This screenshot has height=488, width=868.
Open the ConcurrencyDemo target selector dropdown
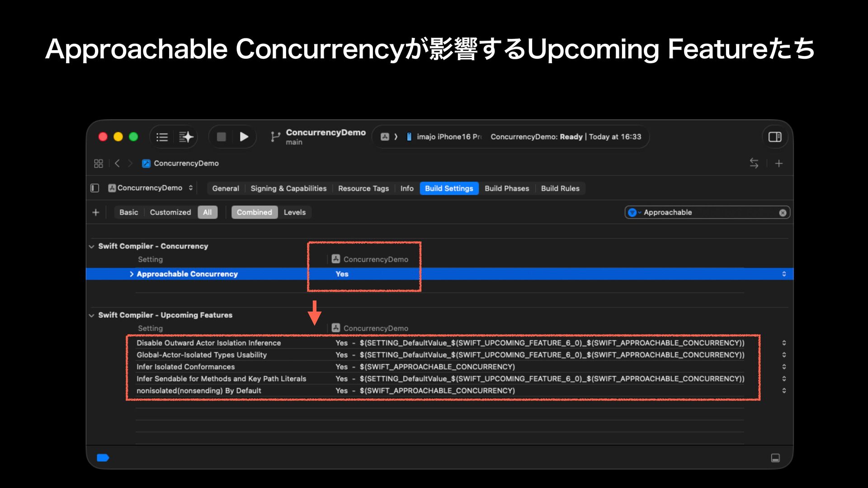[x=151, y=188]
